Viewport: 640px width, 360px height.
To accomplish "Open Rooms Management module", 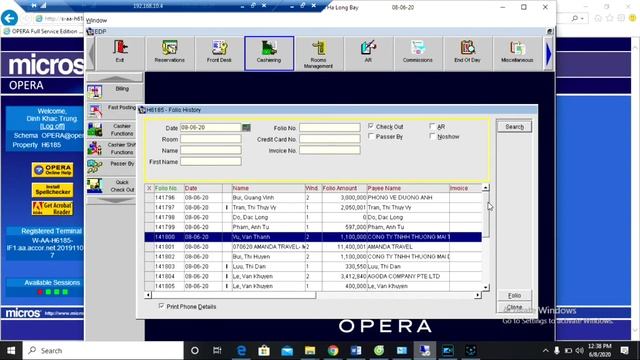I will tap(318, 54).
